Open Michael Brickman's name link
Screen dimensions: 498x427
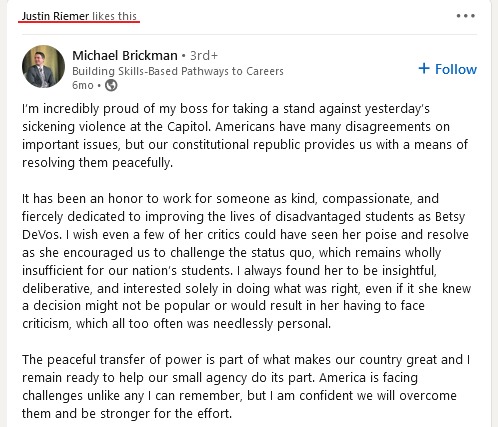(x=125, y=55)
